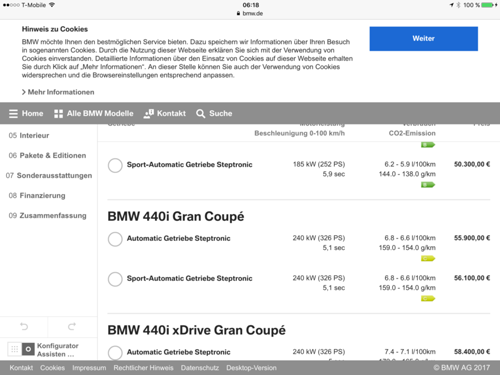The image size is (500, 375).
Task: Accept cookies with the Weiter button
Action: click(423, 39)
